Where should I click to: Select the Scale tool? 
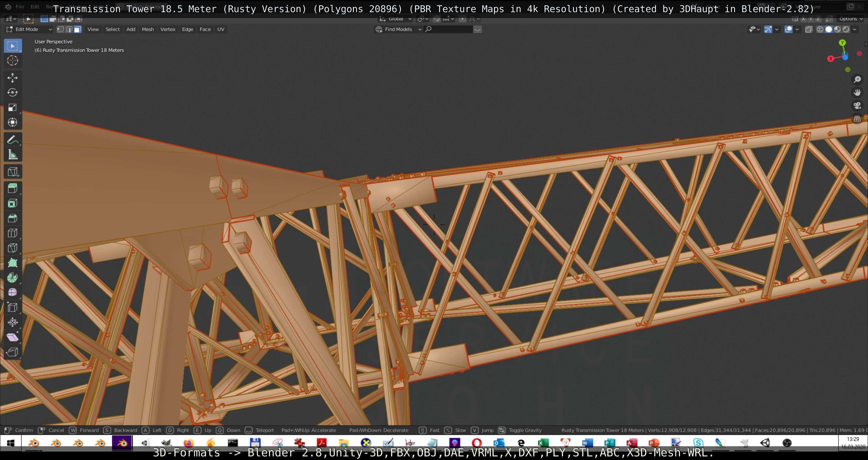[x=13, y=107]
